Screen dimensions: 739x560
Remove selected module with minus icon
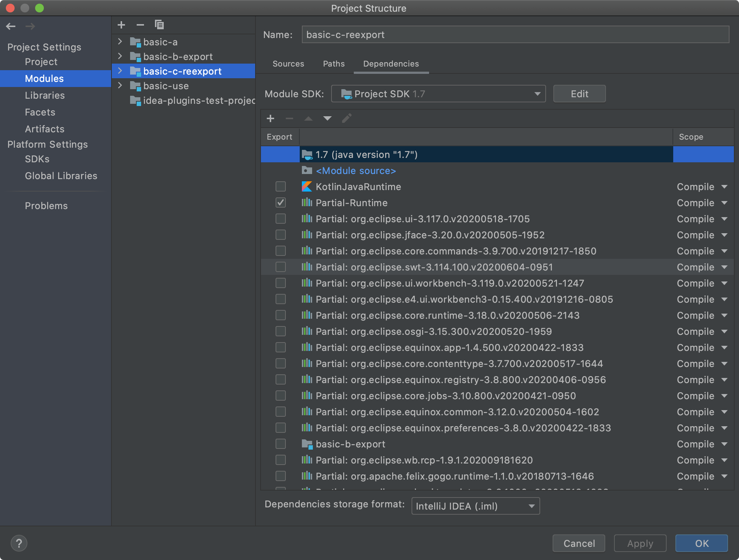tap(140, 25)
